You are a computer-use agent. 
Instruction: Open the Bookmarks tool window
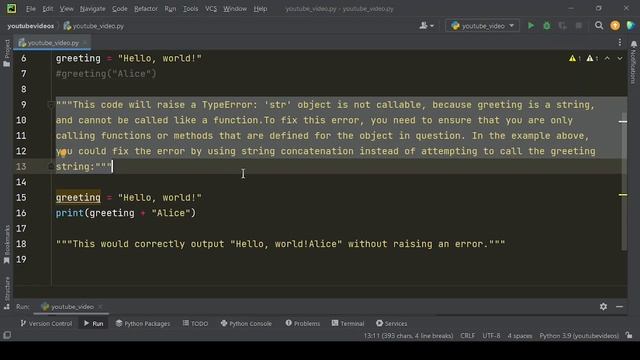7,245
